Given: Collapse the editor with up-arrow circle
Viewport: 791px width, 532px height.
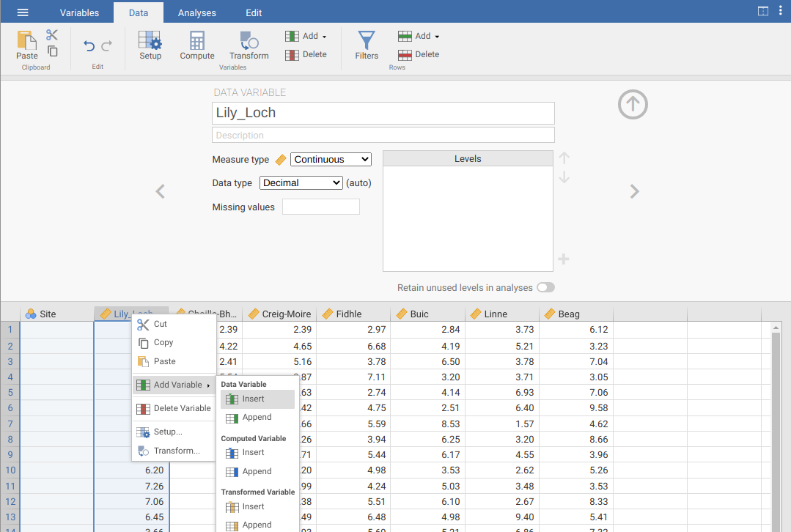Looking at the screenshot, I should (633, 104).
